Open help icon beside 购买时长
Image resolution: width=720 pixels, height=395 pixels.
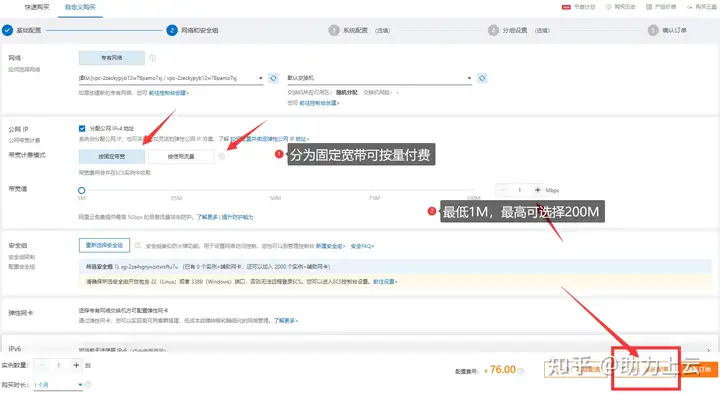click(88, 384)
